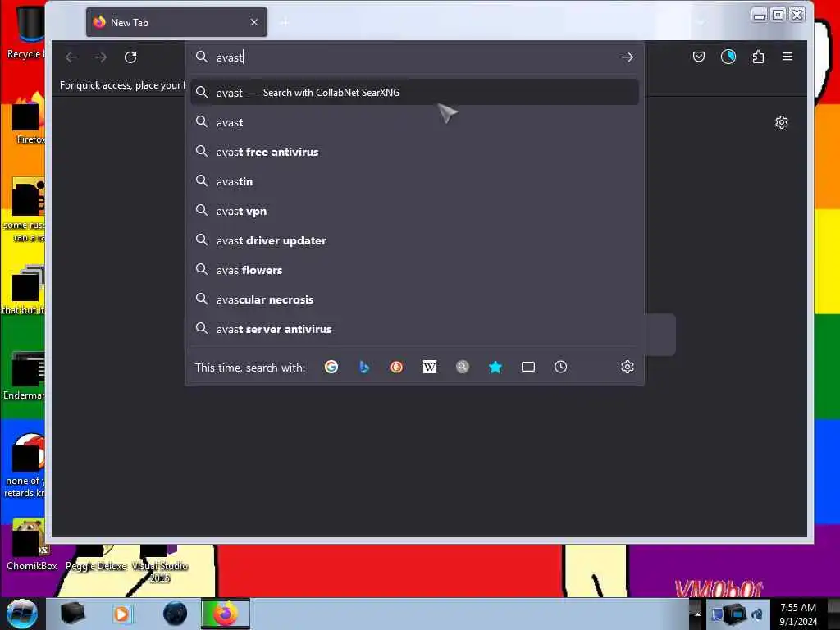Image resolution: width=840 pixels, height=630 pixels.
Task: Close the New Tab tab
Action: [x=254, y=22]
